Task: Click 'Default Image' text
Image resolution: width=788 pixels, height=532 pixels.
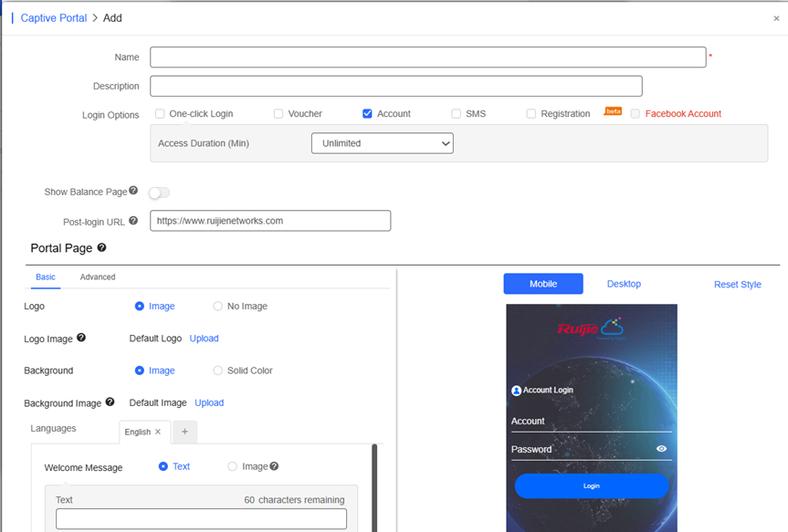Action: click(x=158, y=402)
